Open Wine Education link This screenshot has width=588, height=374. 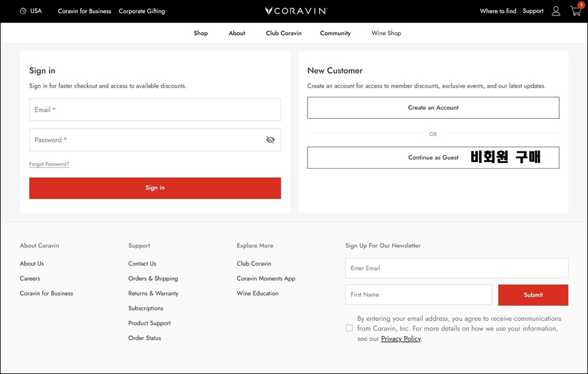258,293
